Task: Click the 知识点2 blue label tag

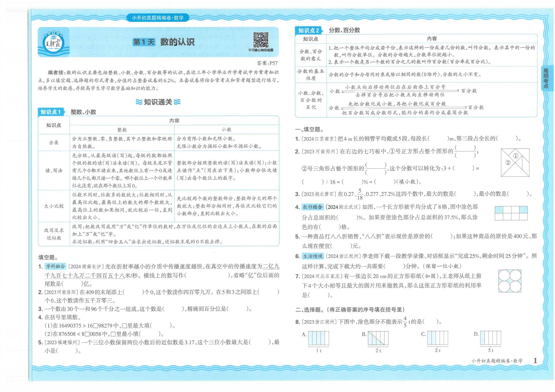Action: tap(309, 31)
